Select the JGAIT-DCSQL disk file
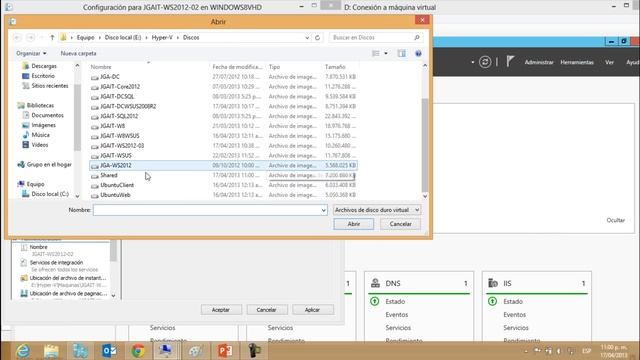This screenshot has height=360, width=640. click(223, 96)
